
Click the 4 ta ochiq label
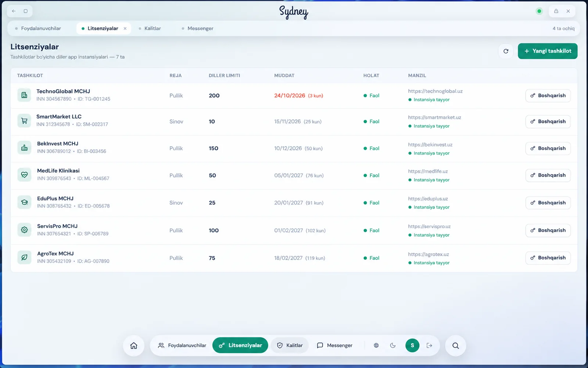point(563,28)
